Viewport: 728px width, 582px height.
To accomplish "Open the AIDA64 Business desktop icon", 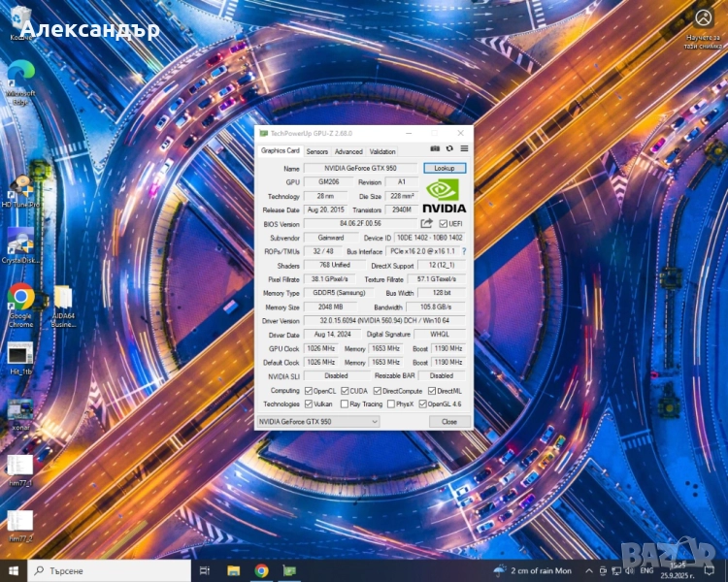I will [62, 301].
